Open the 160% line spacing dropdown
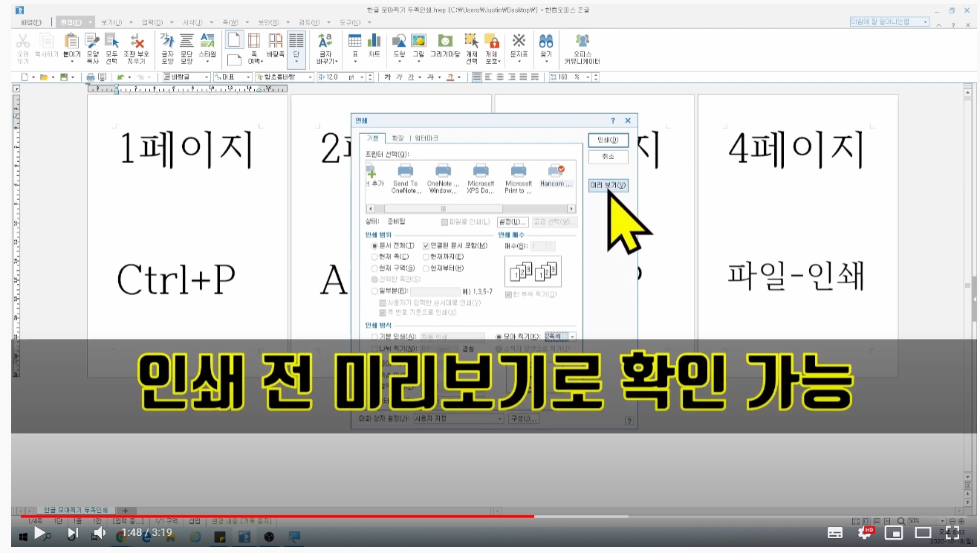The height and width of the screenshot is (553, 980). point(588,77)
